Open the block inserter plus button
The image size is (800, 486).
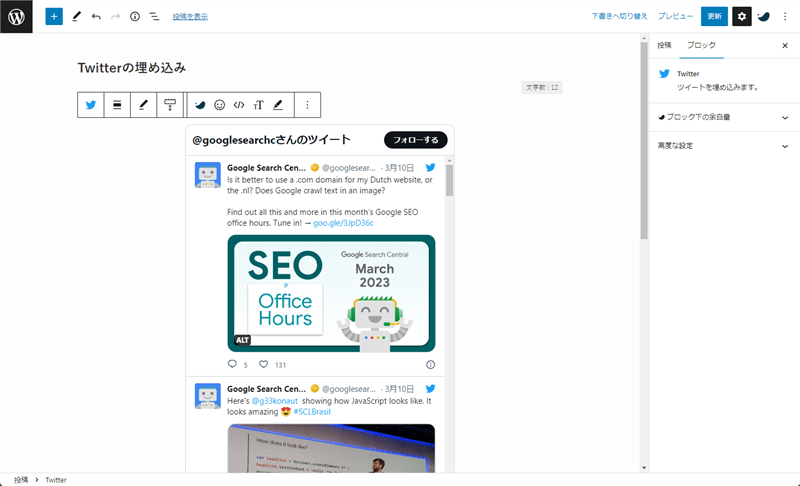click(x=54, y=16)
